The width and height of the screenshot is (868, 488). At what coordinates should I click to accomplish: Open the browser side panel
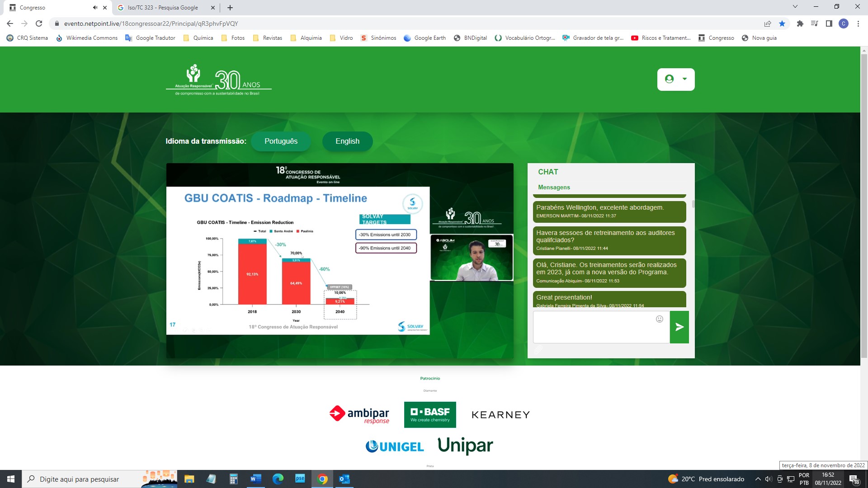[829, 23]
